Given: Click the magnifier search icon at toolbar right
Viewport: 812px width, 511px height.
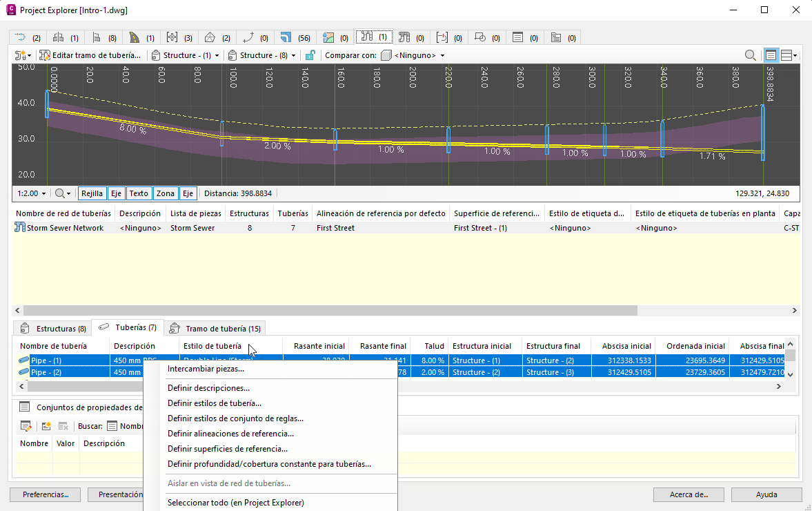Looking at the screenshot, I should click(x=750, y=55).
